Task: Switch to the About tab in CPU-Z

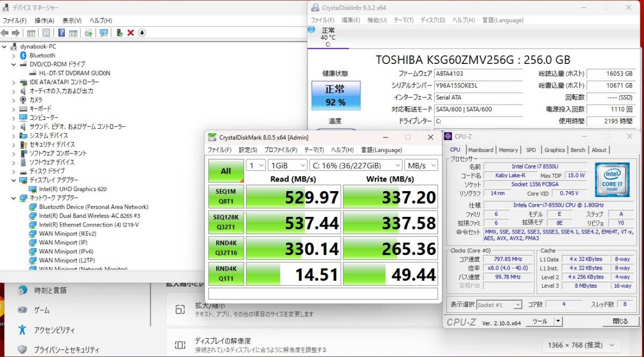Action: pyautogui.click(x=599, y=150)
